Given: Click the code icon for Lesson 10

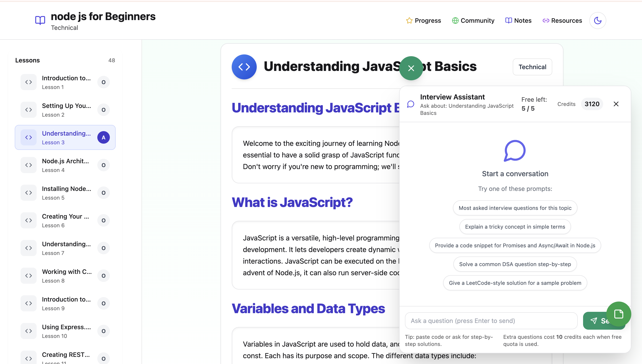Looking at the screenshot, I should (29, 331).
